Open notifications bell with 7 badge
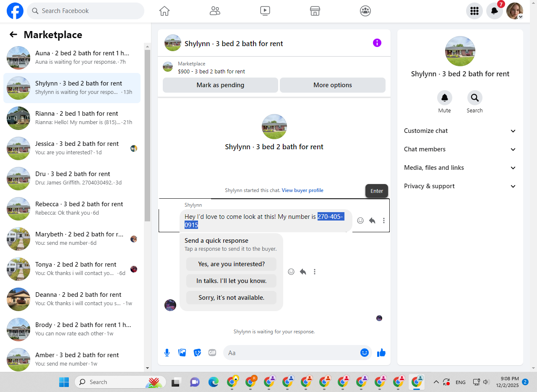The height and width of the screenshot is (392, 537). click(x=495, y=11)
